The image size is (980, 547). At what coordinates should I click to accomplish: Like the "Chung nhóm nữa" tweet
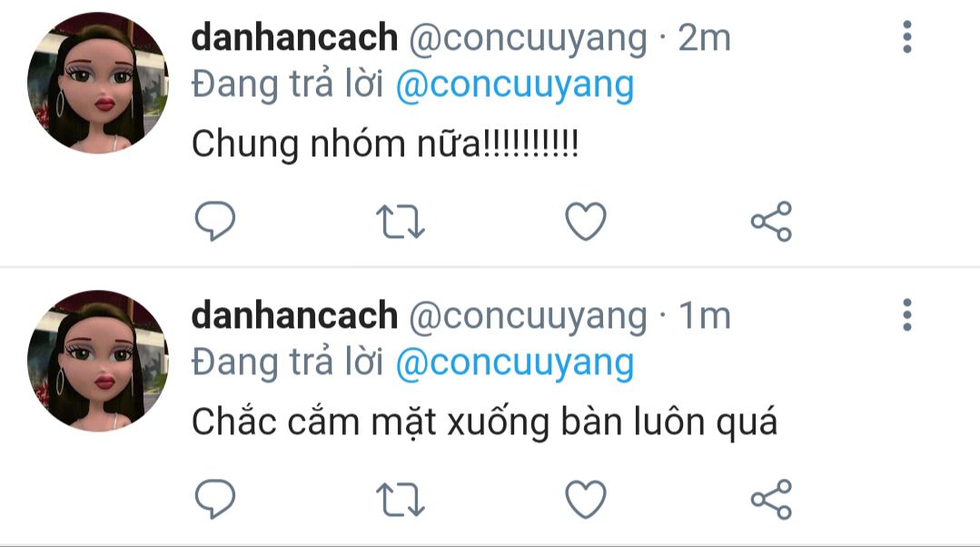pyautogui.click(x=586, y=222)
